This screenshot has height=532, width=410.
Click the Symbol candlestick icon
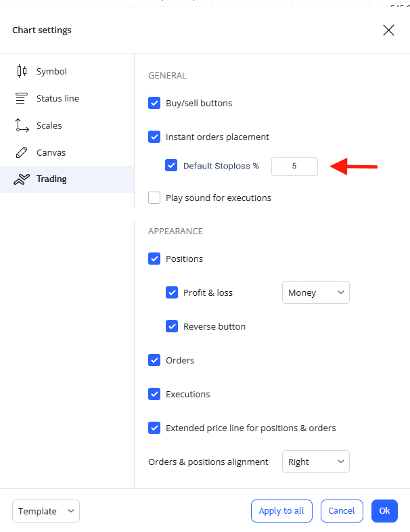[22, 71]
